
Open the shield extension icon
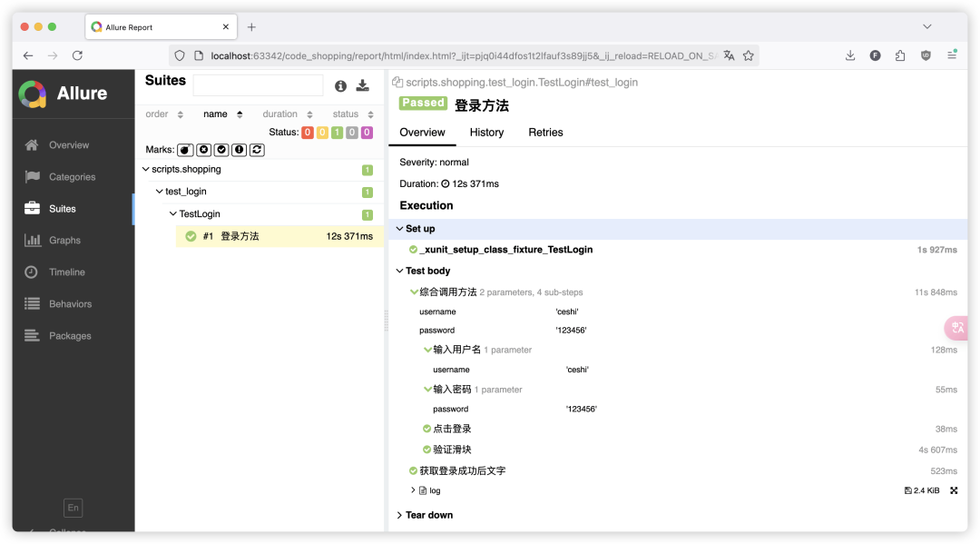(926, 55)
